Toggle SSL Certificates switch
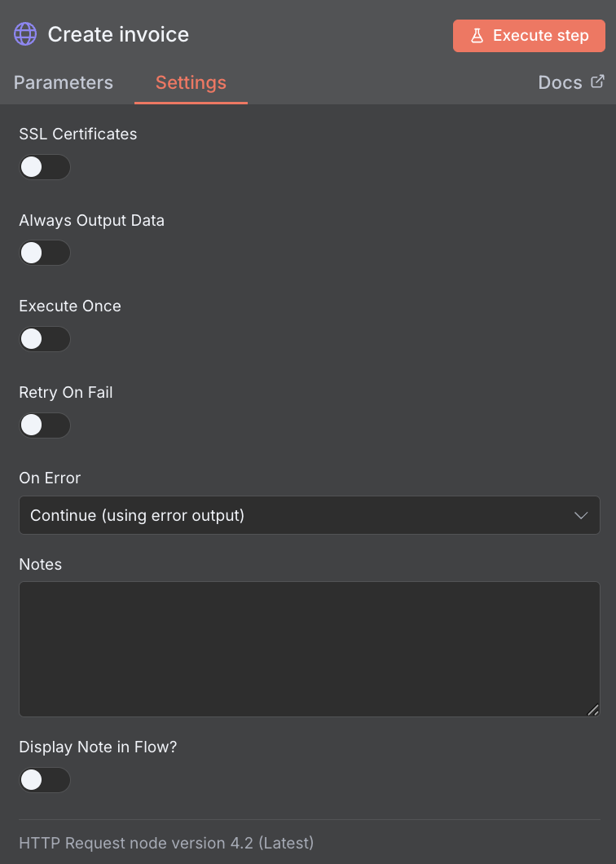The width and height of the screenshot is (616, 864). 45,167
